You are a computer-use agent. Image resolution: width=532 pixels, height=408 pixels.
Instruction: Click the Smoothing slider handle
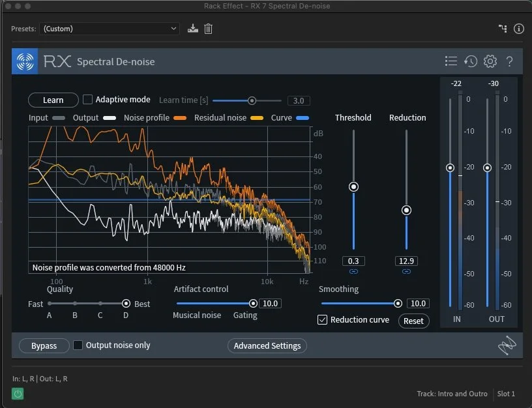[x=398, y=304]
